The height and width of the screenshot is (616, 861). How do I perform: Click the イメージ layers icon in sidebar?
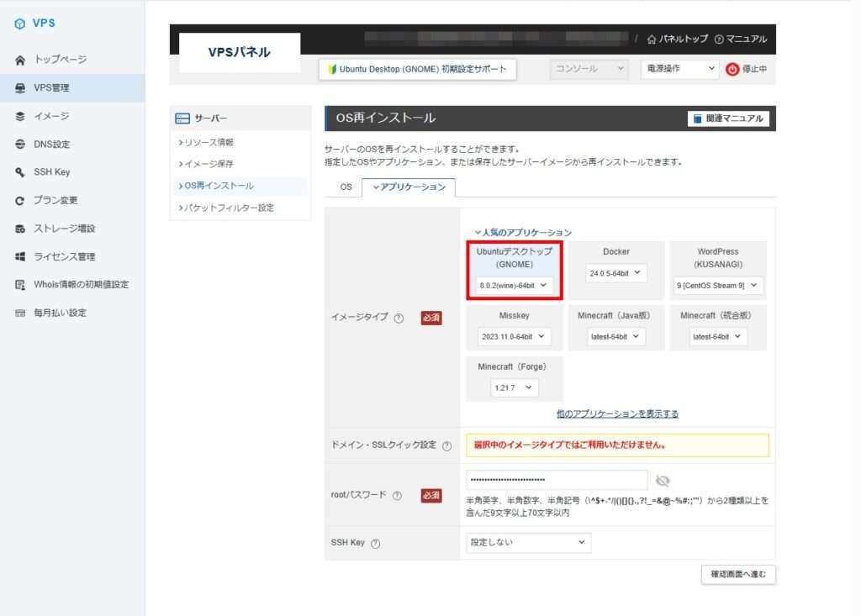(x=20, y=116)
